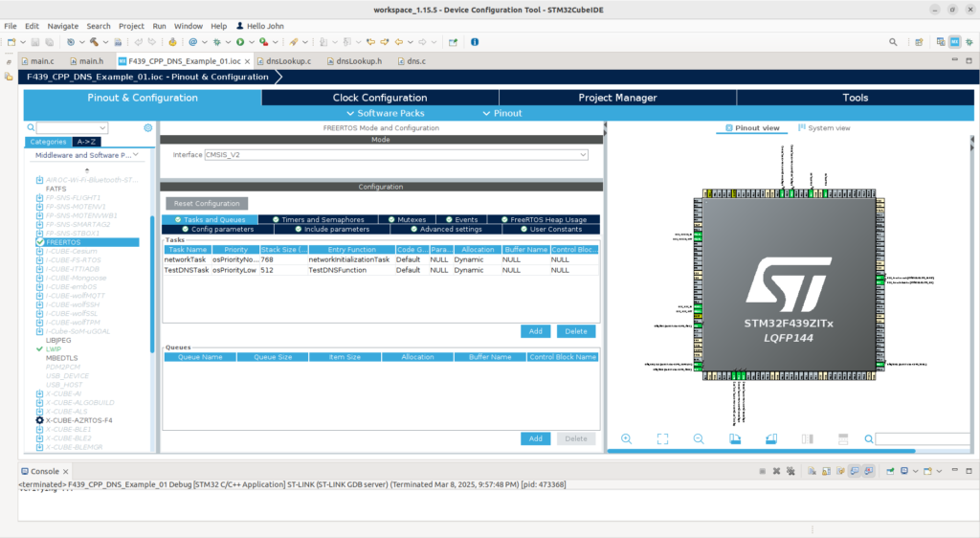Click the magnifier icon beside pin search field
The image size is (980, 538).
pos(869,438)
